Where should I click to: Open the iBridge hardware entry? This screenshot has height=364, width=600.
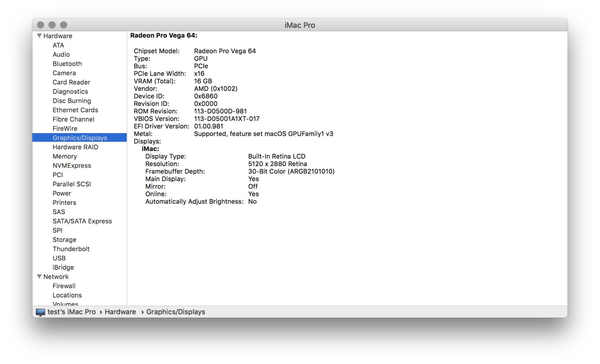pyautogui.click(x=63, y=267)
